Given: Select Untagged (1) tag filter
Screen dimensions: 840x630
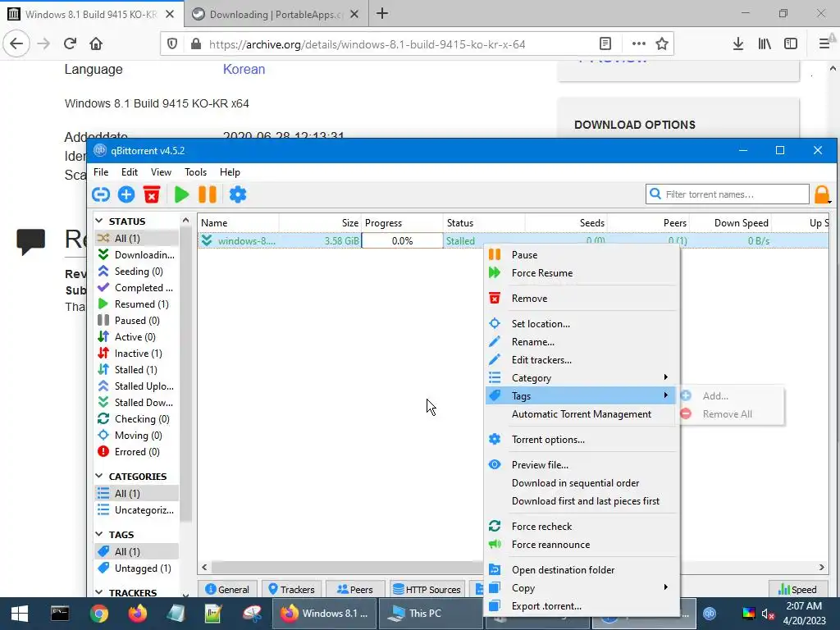Looking at the screenshot, I should click(137, 568).
